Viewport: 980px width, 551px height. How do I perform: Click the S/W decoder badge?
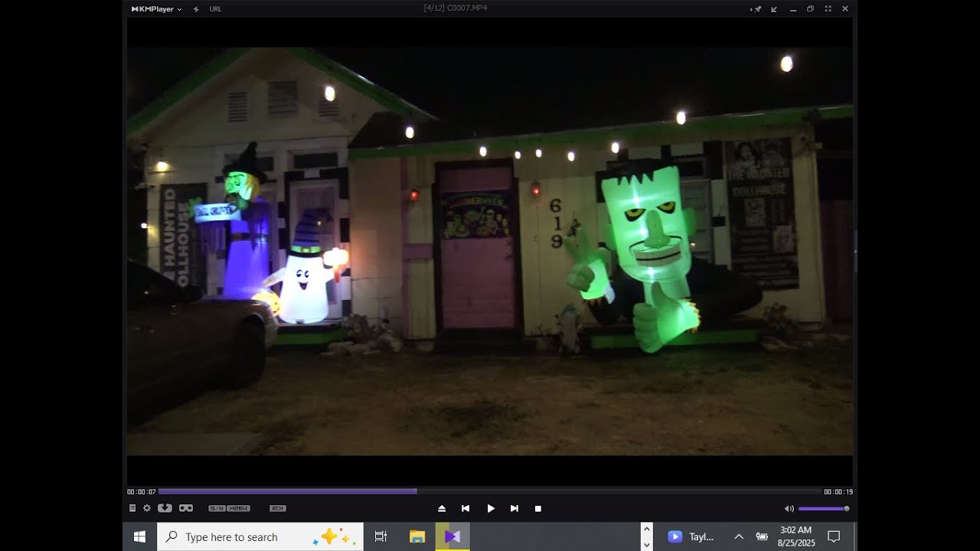coord(217,508)
